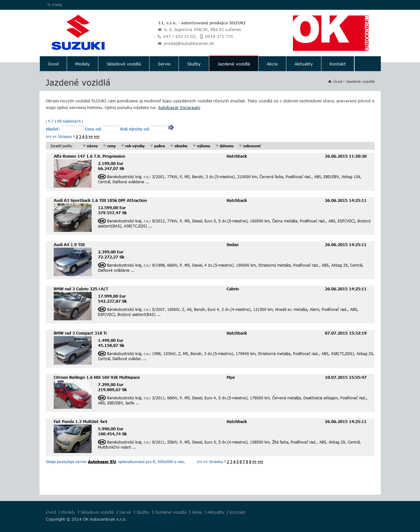
Task: Click the search magnifier icon
Action: pyautogui.click(x=49, y=5)
